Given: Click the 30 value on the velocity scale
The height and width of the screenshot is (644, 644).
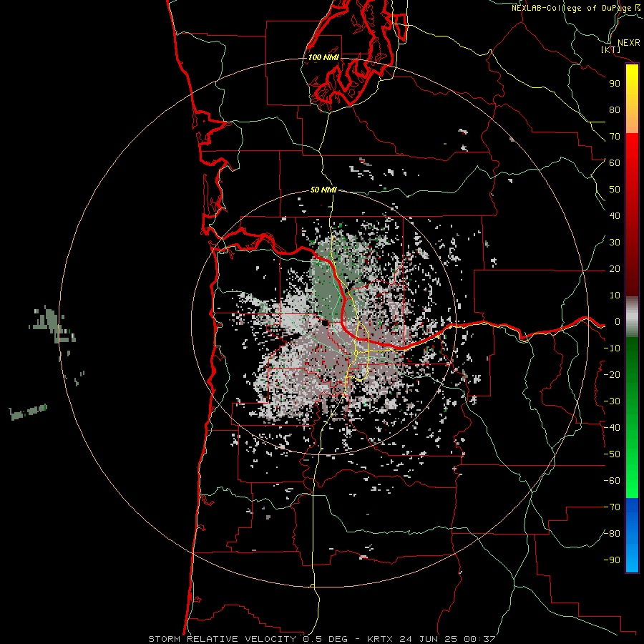Looking at the screenshot, I should tap(615, 243).
